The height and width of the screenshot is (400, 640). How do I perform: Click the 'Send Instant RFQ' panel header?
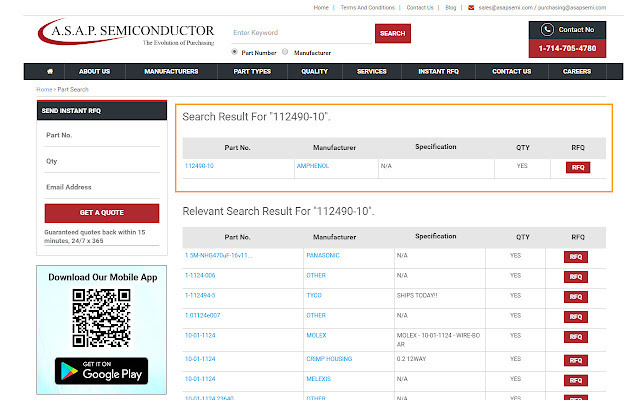pos(102,111)
